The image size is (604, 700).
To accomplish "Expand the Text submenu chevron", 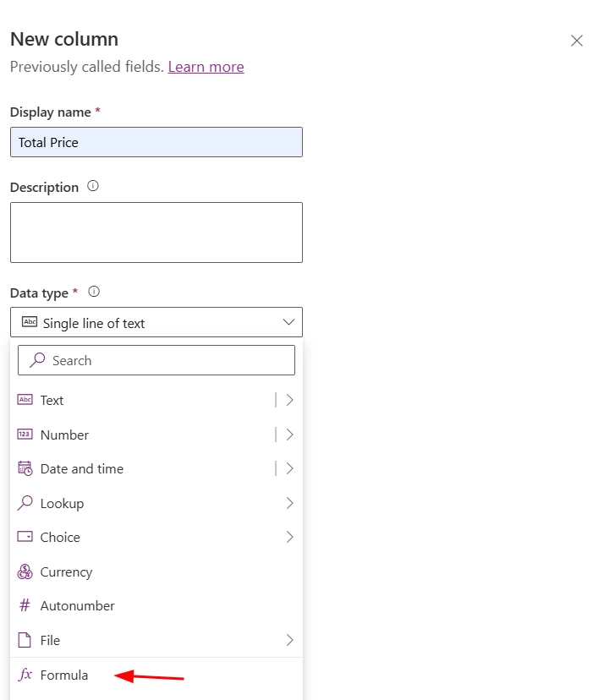I will [289, 400].
